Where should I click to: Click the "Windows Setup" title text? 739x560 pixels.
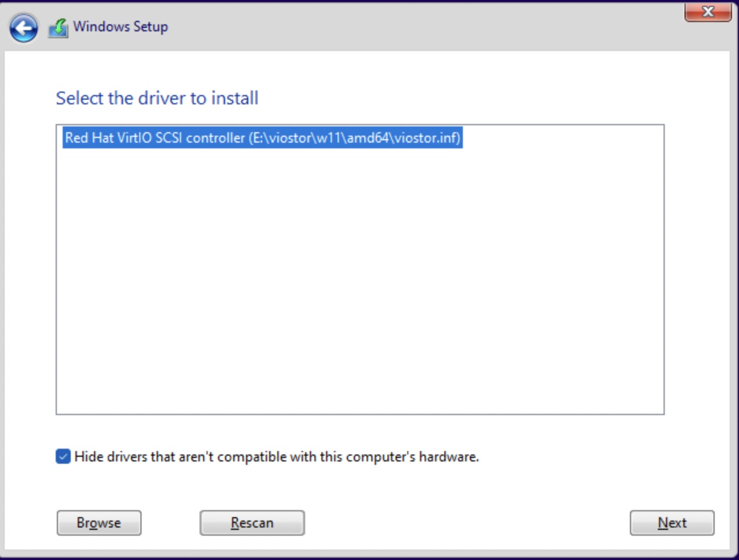pyautogui.click(x=121, y=27)
